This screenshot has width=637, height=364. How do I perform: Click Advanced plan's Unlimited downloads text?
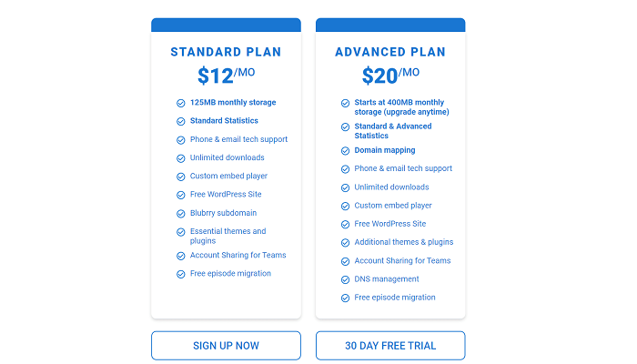(x=391, y=187)
